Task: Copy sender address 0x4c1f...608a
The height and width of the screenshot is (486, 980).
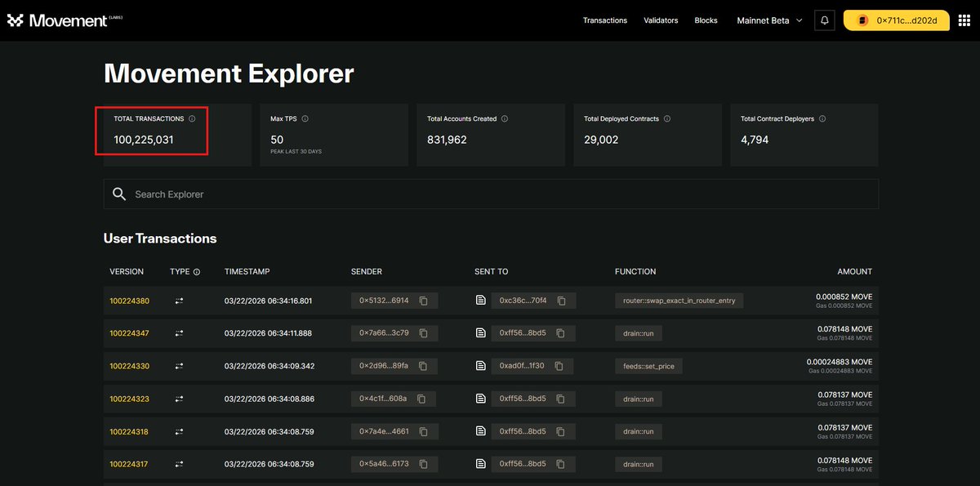Action: tap(421, 399)
